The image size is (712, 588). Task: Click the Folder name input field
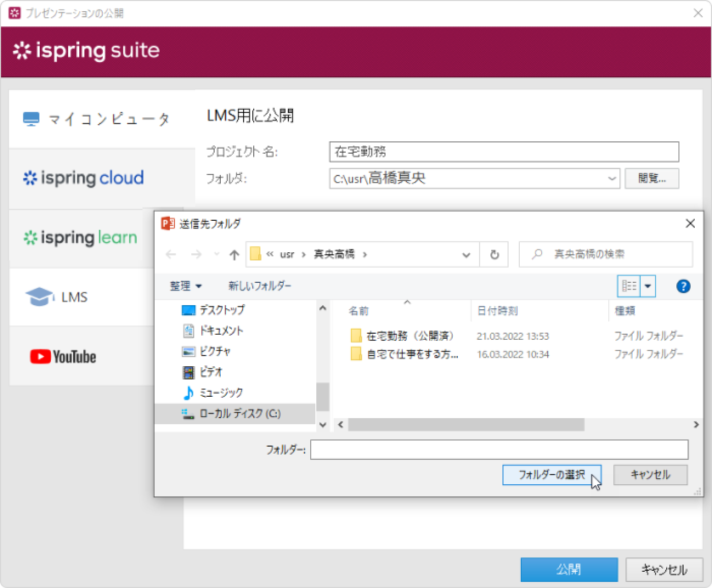[499, 450]
